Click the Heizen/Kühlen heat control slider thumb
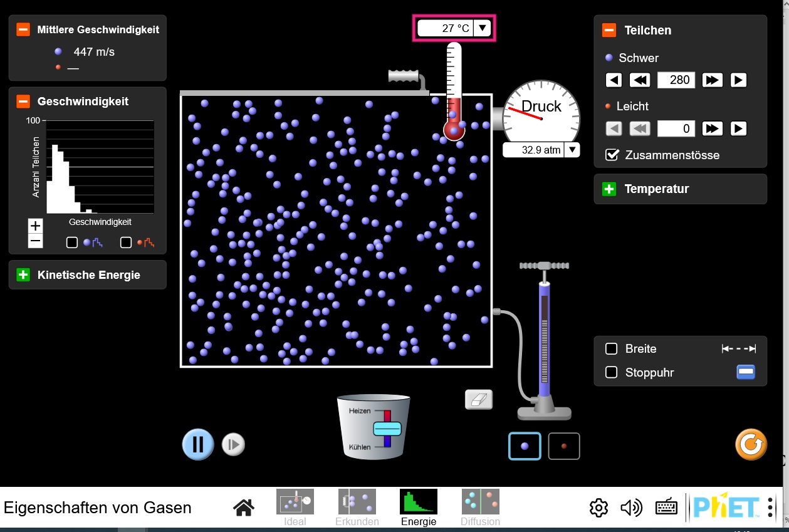This screenshot has width=789, height=532. coord(387,429)
